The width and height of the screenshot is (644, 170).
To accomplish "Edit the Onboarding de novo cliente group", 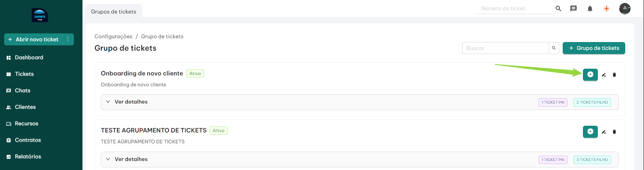I will pyautogui.click(x=604, y=75).
